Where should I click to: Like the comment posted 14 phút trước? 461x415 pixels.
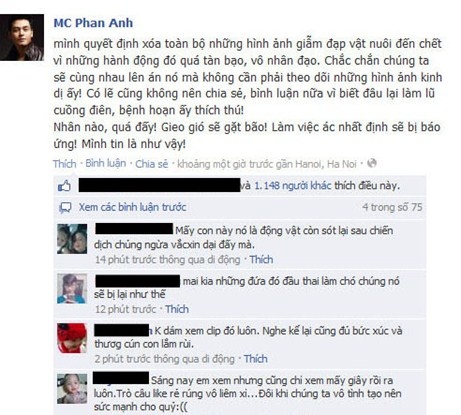261,259
